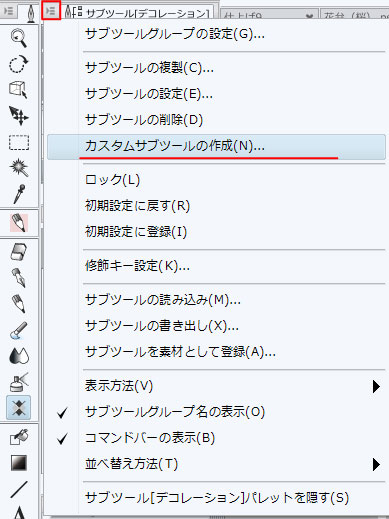Select the Airbrush tool
Screen dimensions: 389x519
pyautogui.click(x=19, y=382)
